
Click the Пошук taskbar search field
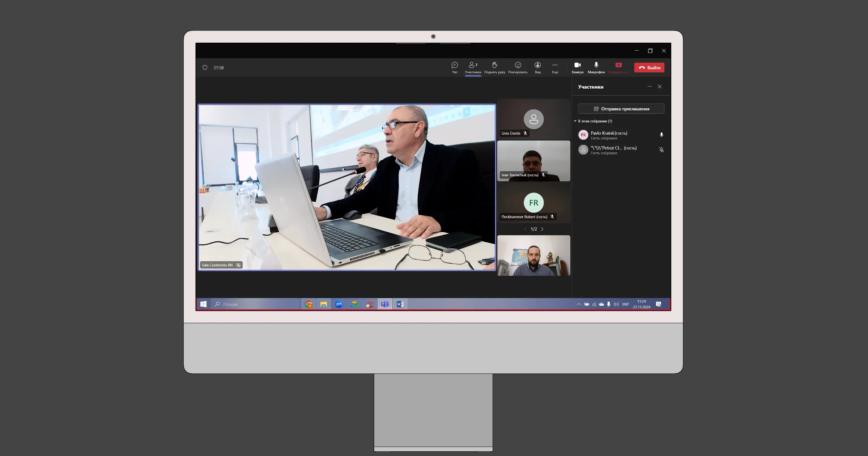click(255, 304)
